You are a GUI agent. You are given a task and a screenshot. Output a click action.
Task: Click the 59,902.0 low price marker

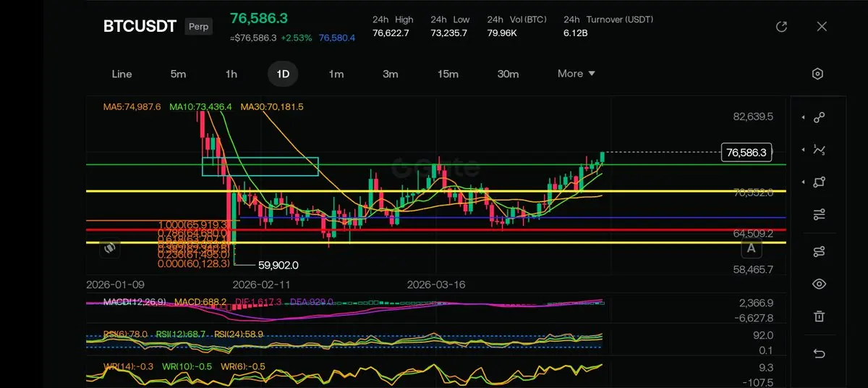pos(278,265)
